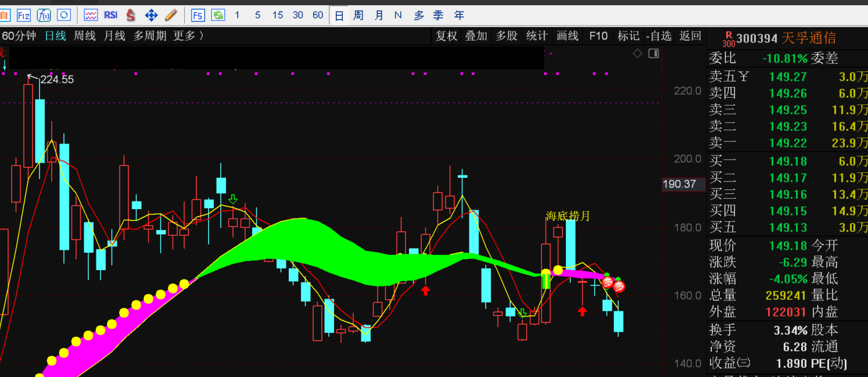Viewport: 868px width, 377px height.
Task: Click the 卖三 volume 11.9万
Action: point(851,110)
